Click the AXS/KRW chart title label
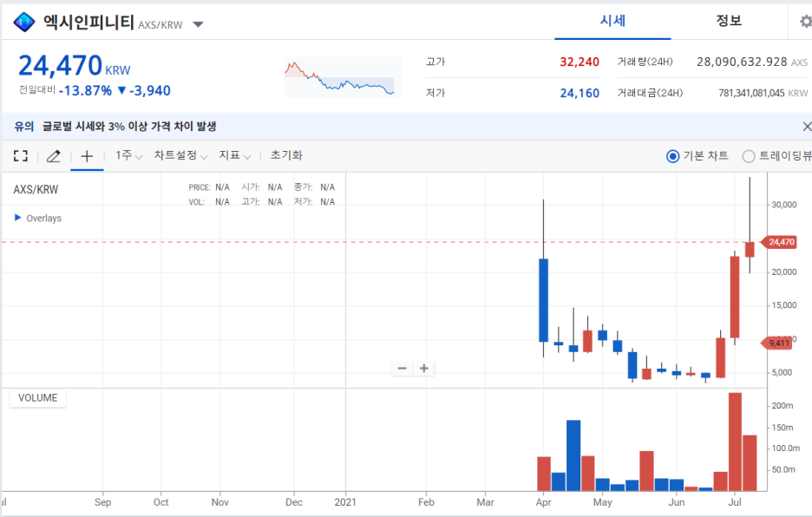The width and height of the screenshot is (812, 517). coord(36,190)
